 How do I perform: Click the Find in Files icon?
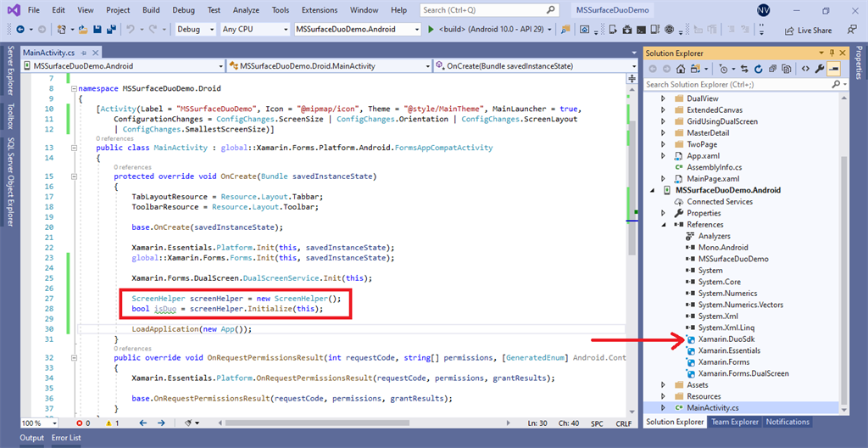[565, 30]
